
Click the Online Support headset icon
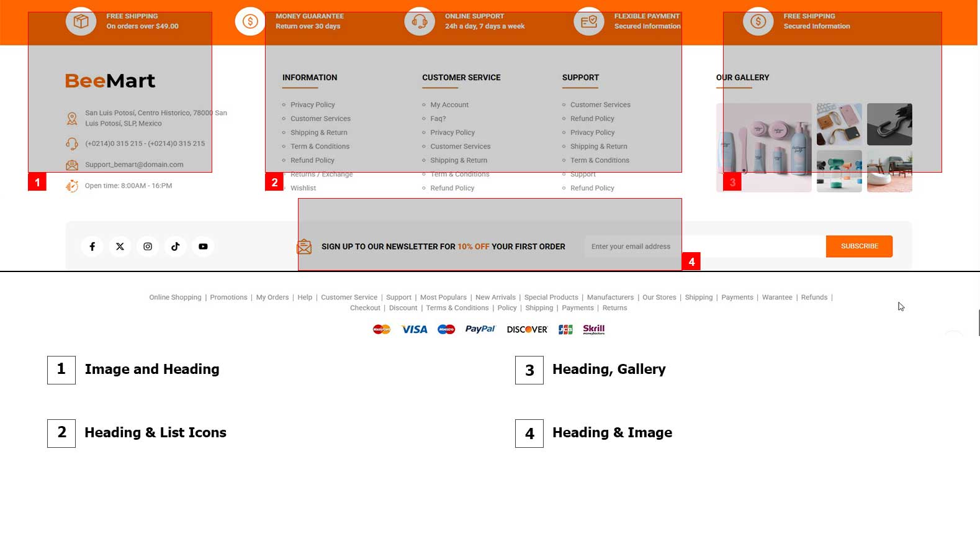pos(420,22)
